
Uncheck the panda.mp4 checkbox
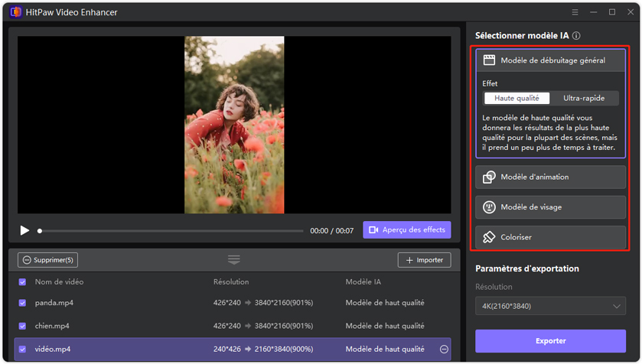point(22,303)
